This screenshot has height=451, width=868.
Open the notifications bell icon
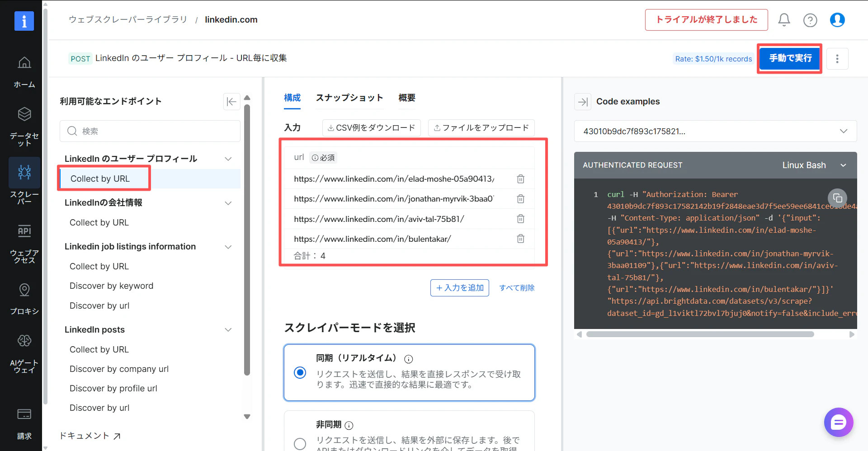pyautogui.click(x=784, y=20)
